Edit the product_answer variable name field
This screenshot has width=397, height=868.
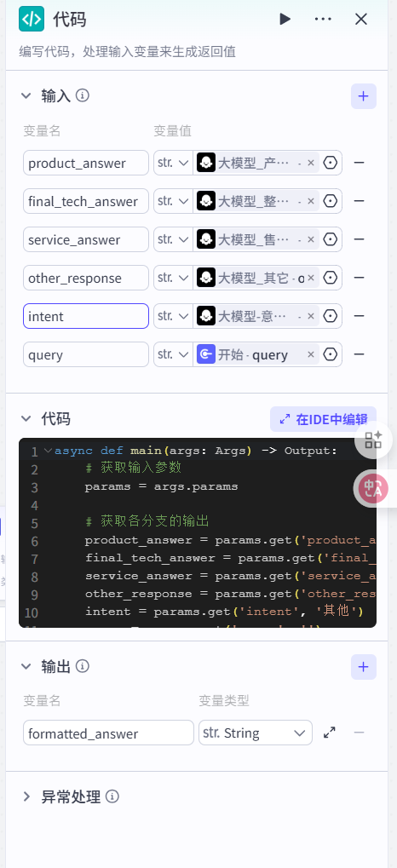pyautogui.click(x=86, y=163)
